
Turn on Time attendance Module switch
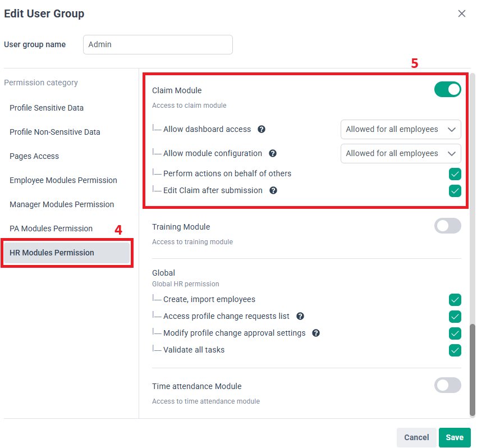click(447, 385)
